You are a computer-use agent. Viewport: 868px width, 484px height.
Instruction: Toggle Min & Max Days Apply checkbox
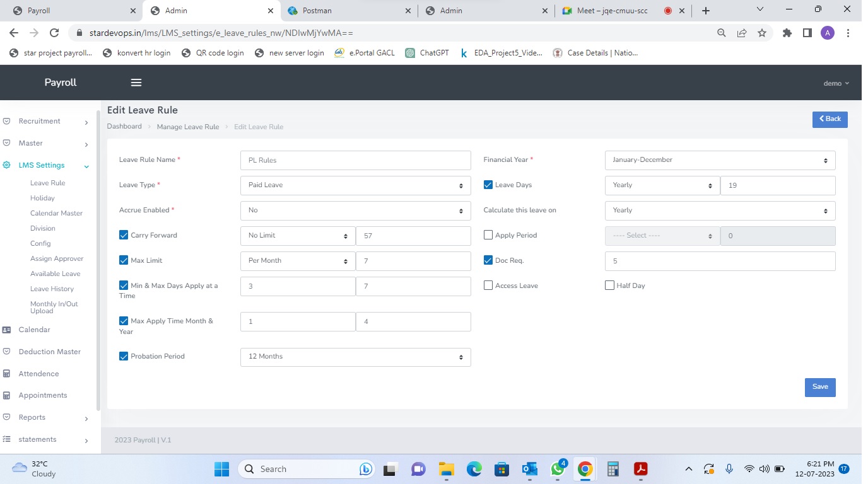coord(124,285)
